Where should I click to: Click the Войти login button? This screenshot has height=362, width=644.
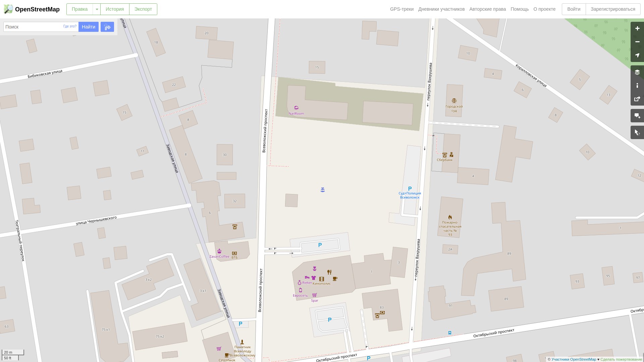point(574,9)
